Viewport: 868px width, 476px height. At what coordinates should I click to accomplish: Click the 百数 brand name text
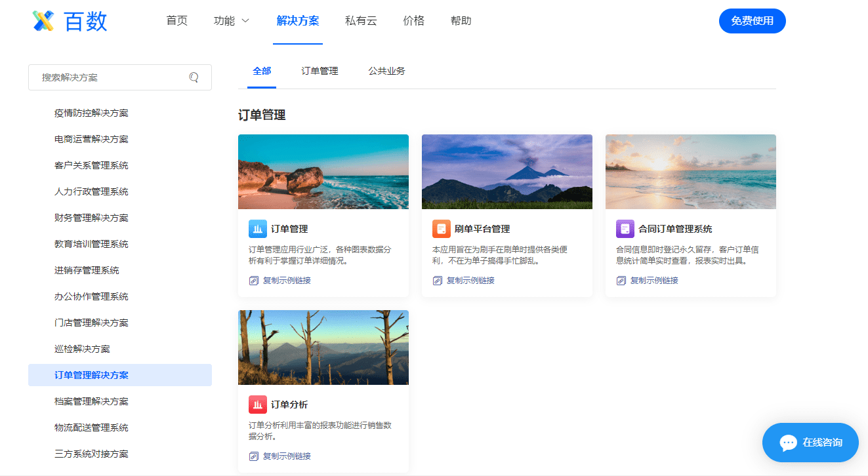[x=86, y=21]
